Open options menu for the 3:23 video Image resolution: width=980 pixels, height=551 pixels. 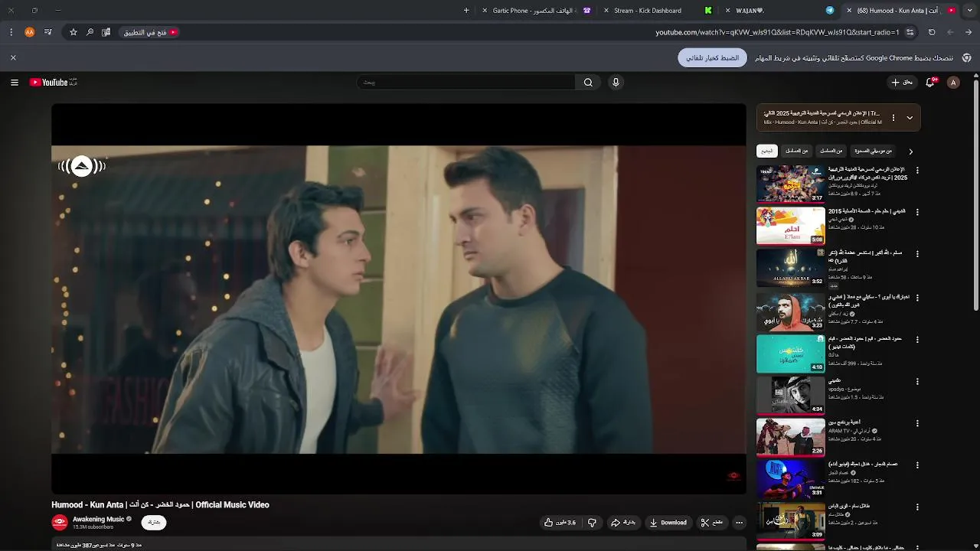pyautogui.click(x=917, y=298)
